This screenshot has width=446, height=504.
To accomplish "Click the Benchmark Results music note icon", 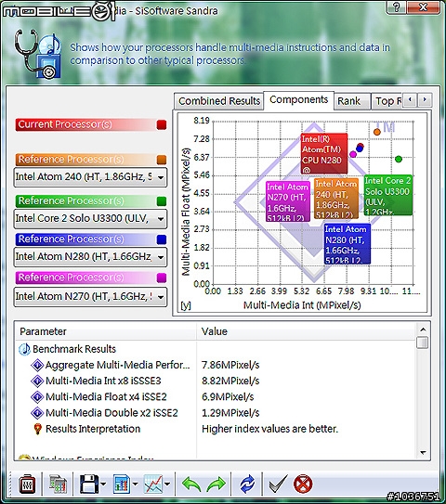I will [x=24, y=349].
